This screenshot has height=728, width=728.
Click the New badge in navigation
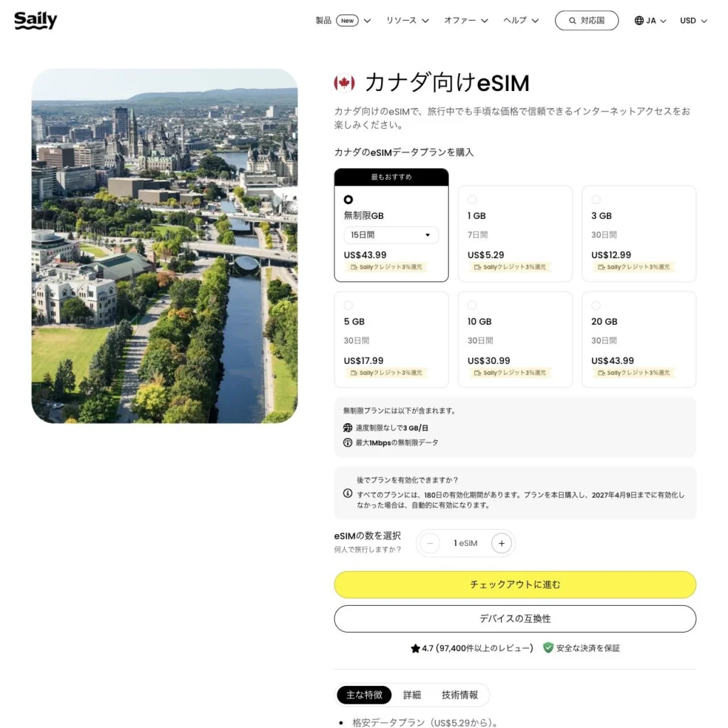347,21
